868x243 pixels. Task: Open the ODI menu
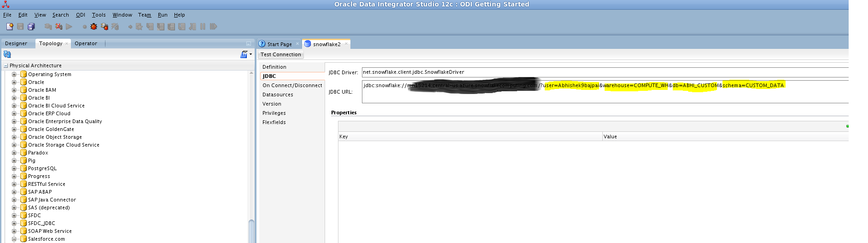pyautogui.click(x=81, y=15)
